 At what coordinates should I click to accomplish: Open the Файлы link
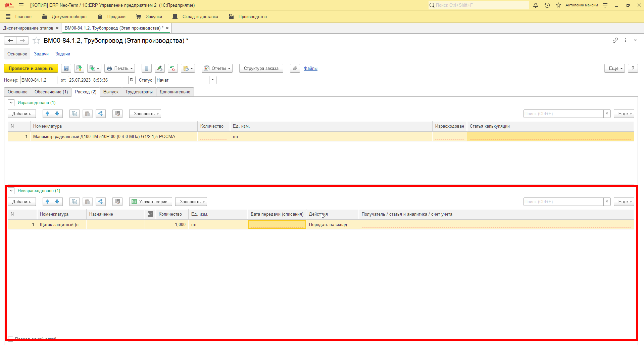point(310,68)
